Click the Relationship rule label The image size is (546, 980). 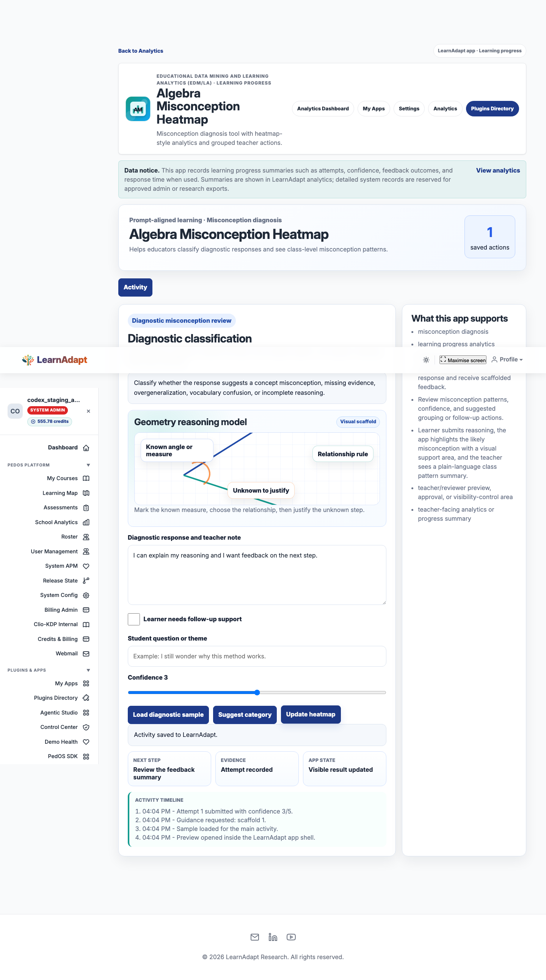click(x=343, y=454)
